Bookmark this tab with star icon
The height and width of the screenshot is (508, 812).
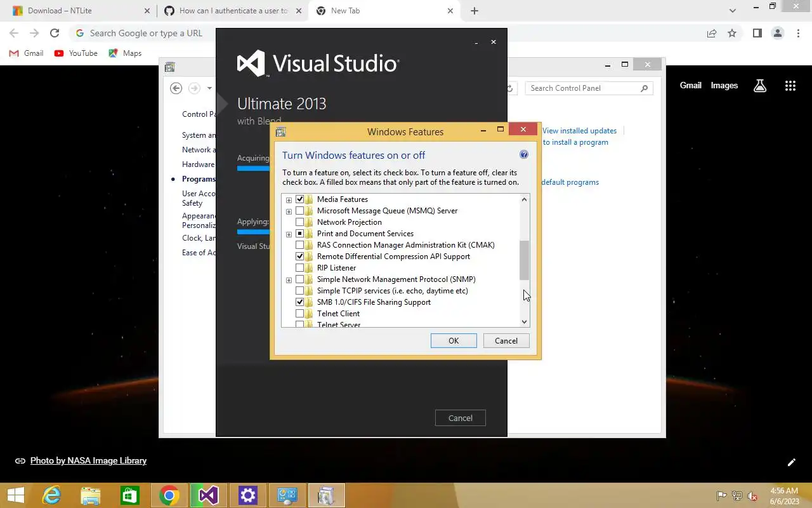coord(732,33)
